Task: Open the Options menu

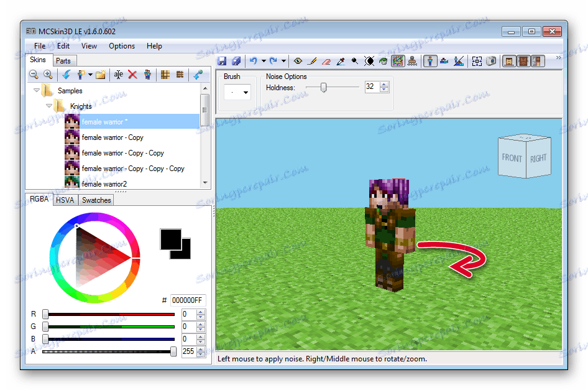Action: point(121,45)
